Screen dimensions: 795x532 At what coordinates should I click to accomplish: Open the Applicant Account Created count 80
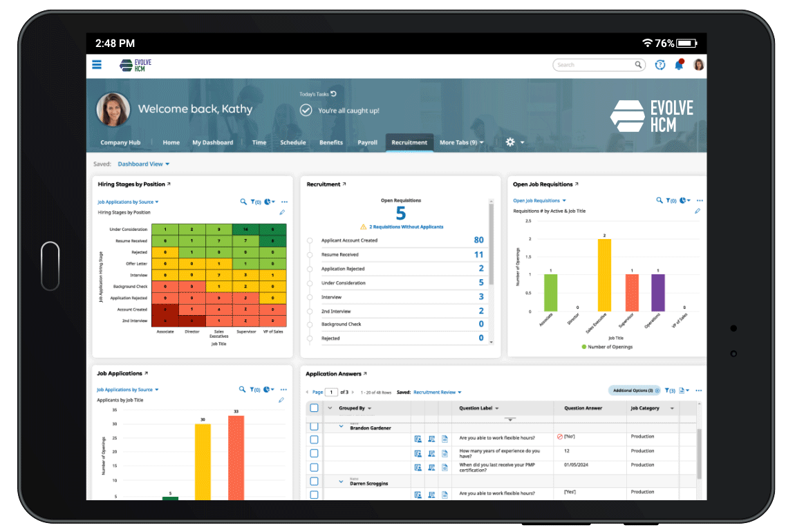[x=478, y=240]
